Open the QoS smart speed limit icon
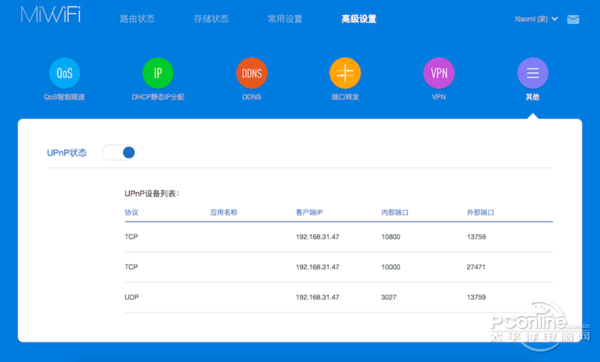The image size is (600, 362). 64,73
